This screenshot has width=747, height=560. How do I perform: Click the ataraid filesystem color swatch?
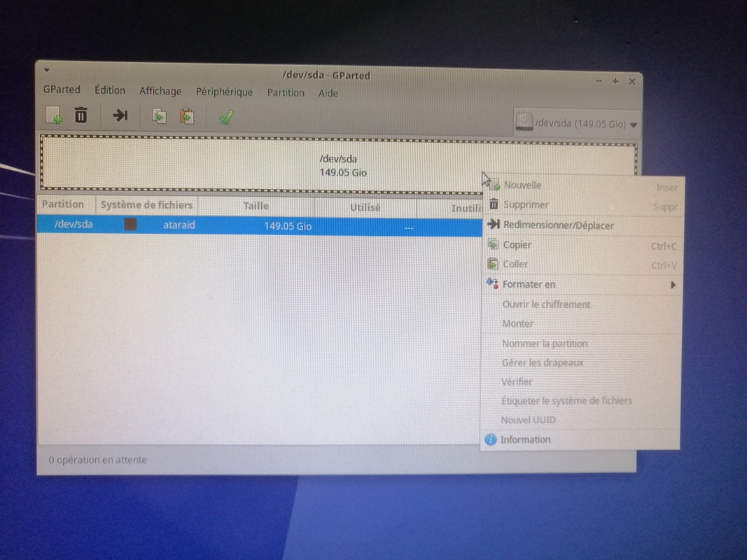130,224
